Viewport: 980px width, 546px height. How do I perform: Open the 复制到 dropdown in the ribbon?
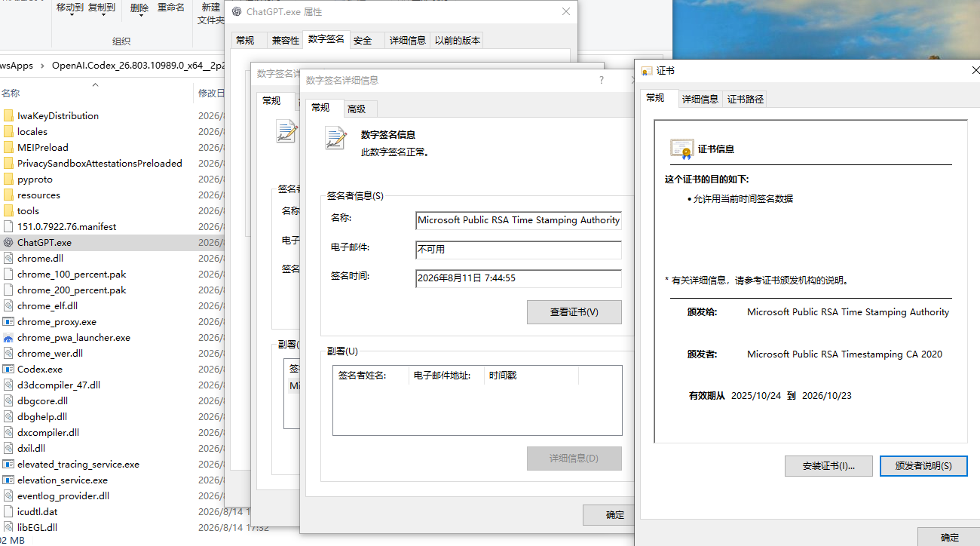click(102, 8)
